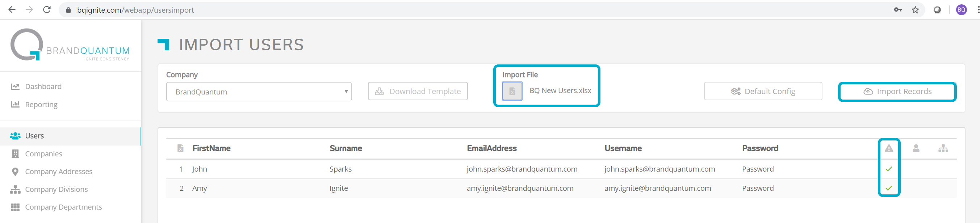Click the browser forward arrow
The width and height of the screenshot is (980, 223).
click(29, 10)
